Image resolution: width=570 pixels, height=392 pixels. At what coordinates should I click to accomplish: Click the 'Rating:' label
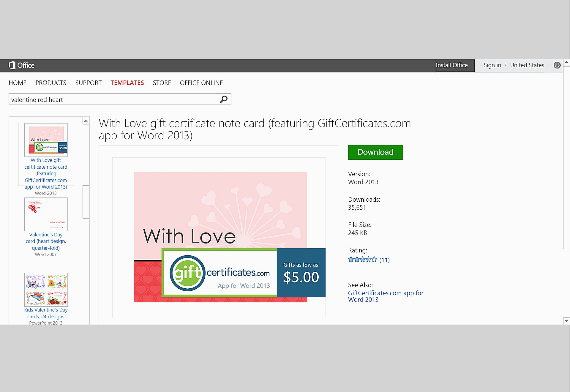[x=358, y=250]
